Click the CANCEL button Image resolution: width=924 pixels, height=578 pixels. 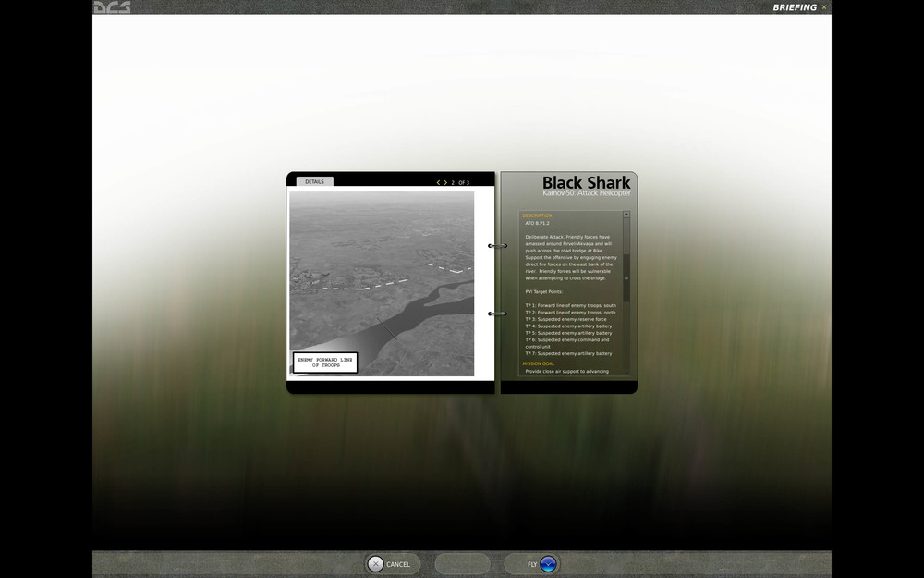click(392, 564)
